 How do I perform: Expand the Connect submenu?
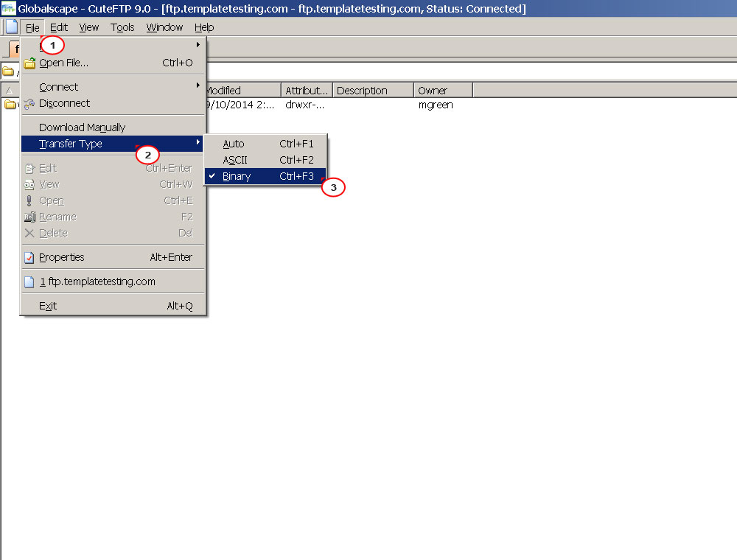[x=113, y=87]
